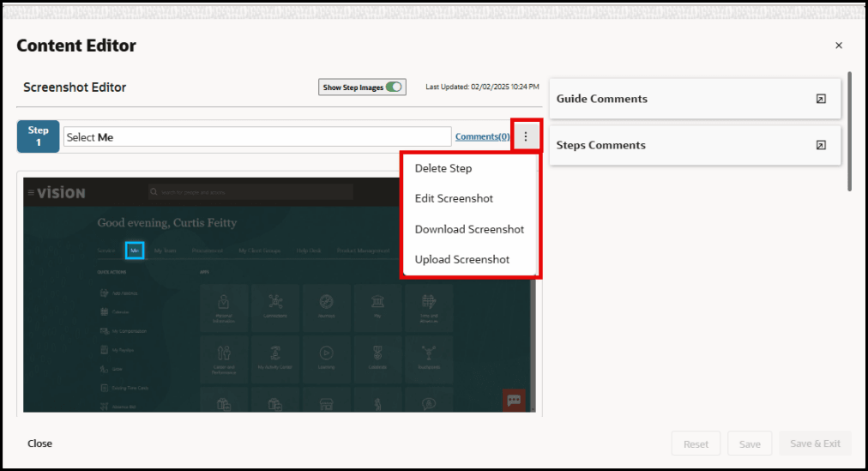Click the hamburger icon beside Vision logo
The image size is (868, 471).
click(x=31, y=193)
